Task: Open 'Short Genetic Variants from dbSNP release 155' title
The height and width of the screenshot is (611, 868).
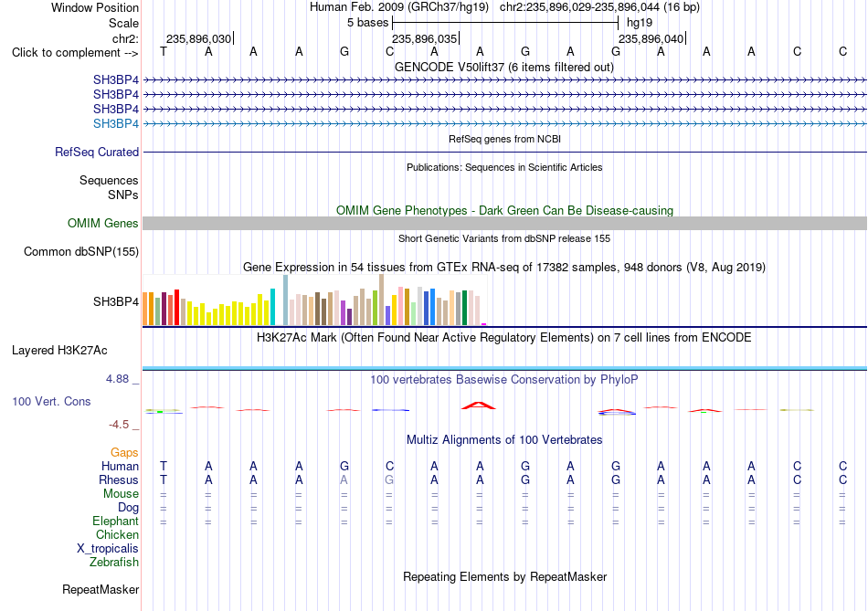Action: click(x=504, y=238)
